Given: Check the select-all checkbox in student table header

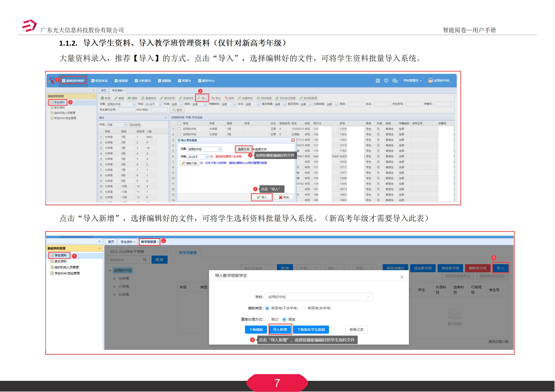Looking at the screenshot, I should [x=178, y=123].
